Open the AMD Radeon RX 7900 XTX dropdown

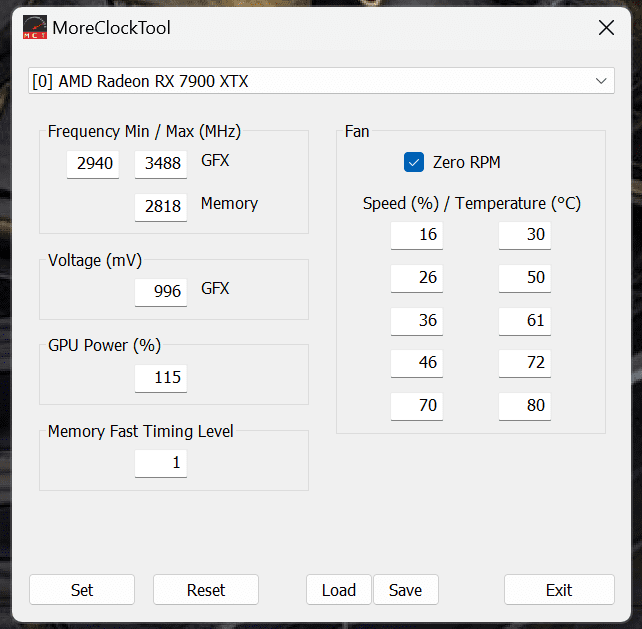coord(321,81)
